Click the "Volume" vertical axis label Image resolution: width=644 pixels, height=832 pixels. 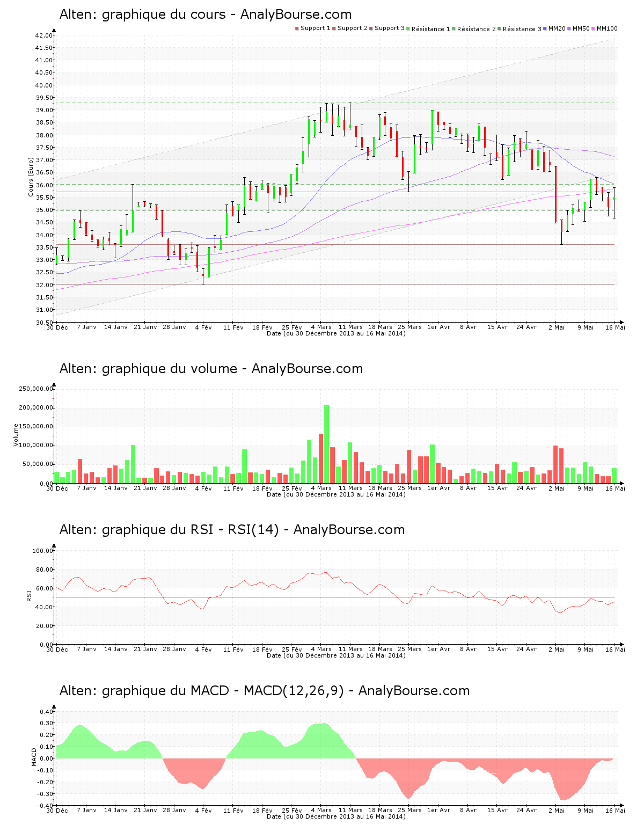pyautogui.click(x=16, y=435)
